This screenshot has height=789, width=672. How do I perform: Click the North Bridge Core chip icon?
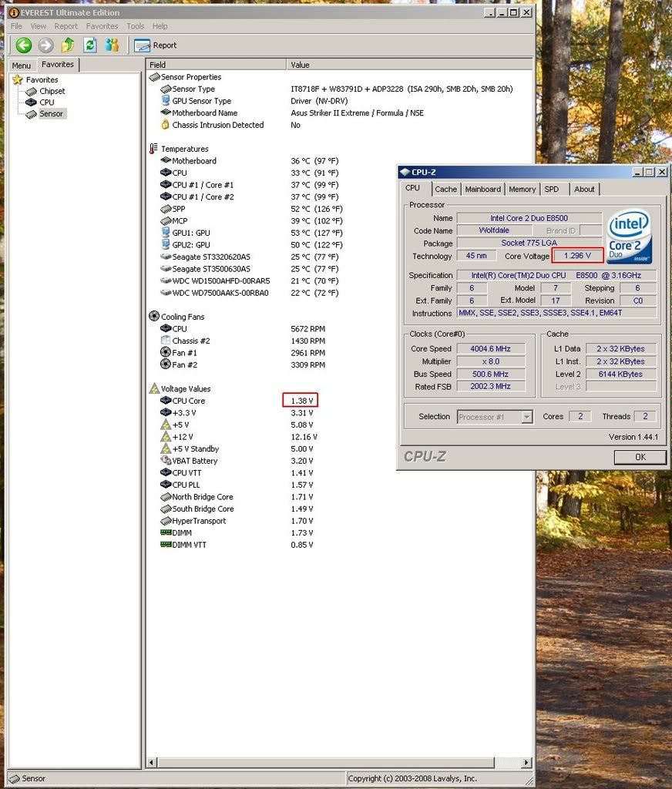pyautogui.click(x=166, y=497)
